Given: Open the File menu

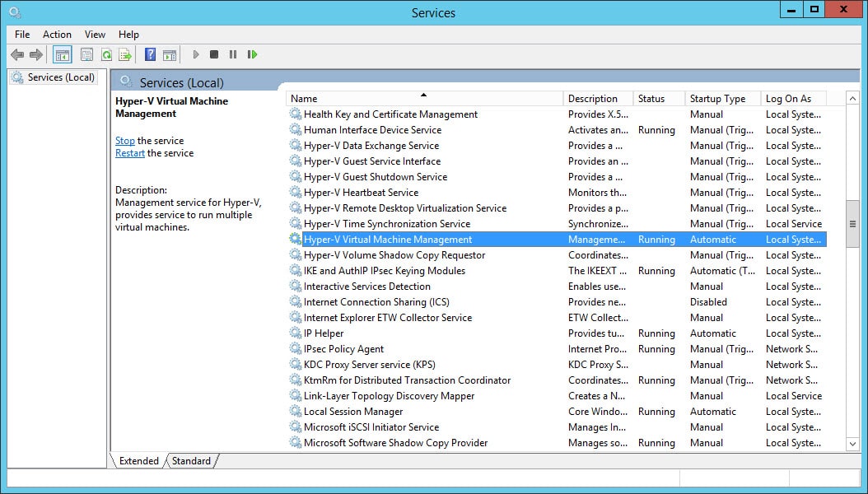Looking at the screenshot, I should click(22, 35).
